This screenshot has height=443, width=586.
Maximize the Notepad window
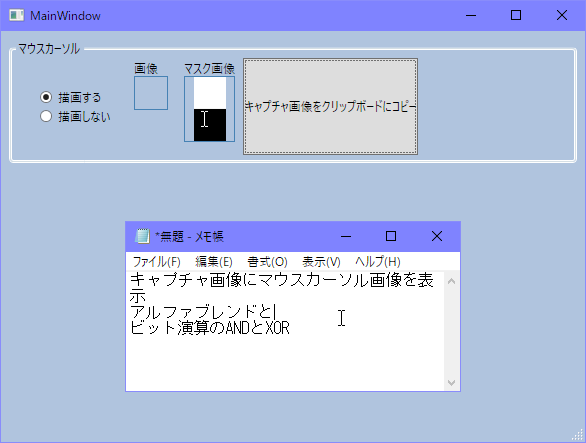tap(391, 236)
